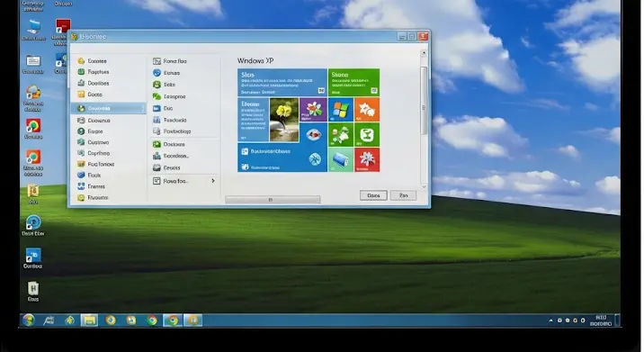Click the dialog vertical scrollbar thumb

click(424, 101)
